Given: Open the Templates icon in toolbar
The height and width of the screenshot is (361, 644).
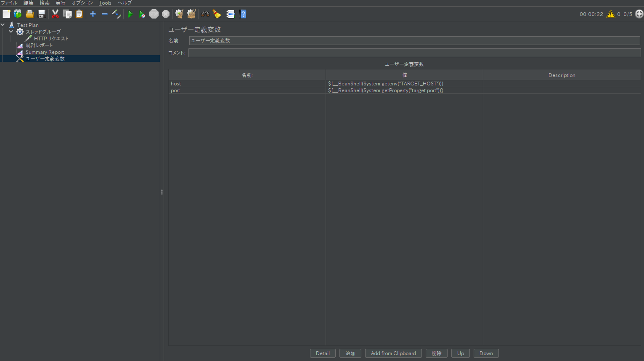Looking at the screenshot, I should 18,14.
